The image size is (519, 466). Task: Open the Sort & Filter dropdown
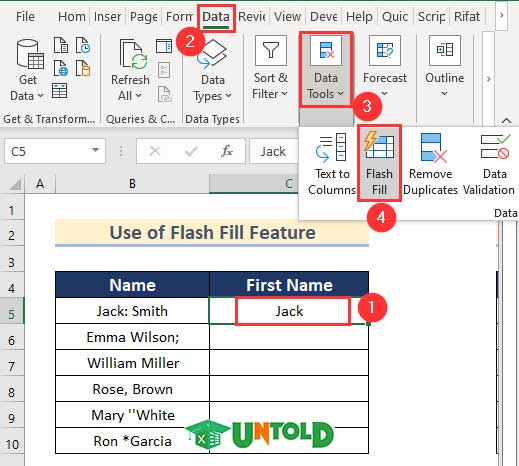tap(270, 68)
